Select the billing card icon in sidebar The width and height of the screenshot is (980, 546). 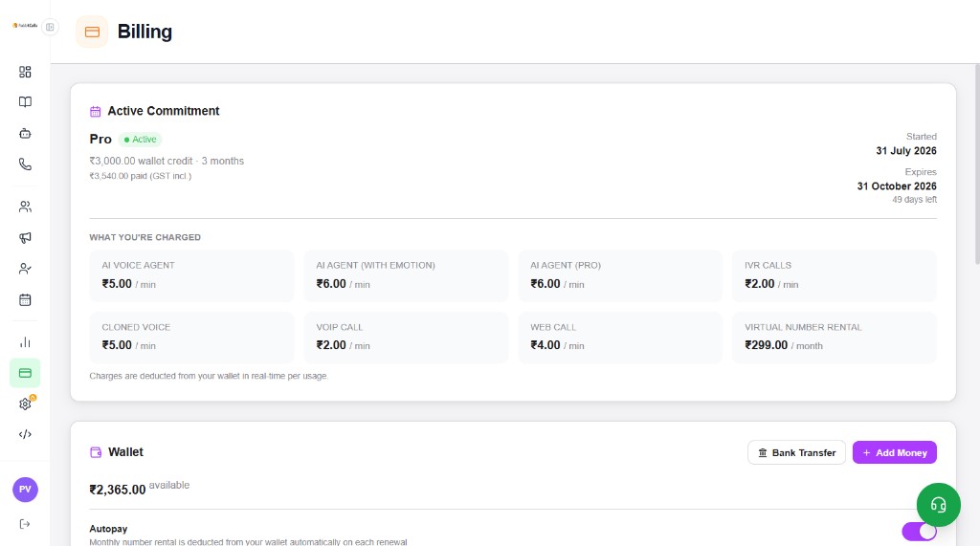tap(25, 373)
